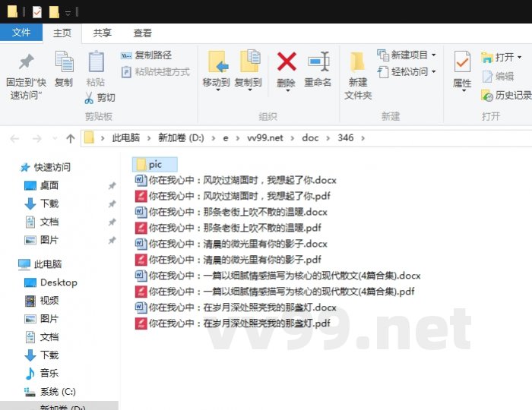Screen dimensions: 532x410
Task: Expand the Open button dropdown arrow
Action: point(519,57)
